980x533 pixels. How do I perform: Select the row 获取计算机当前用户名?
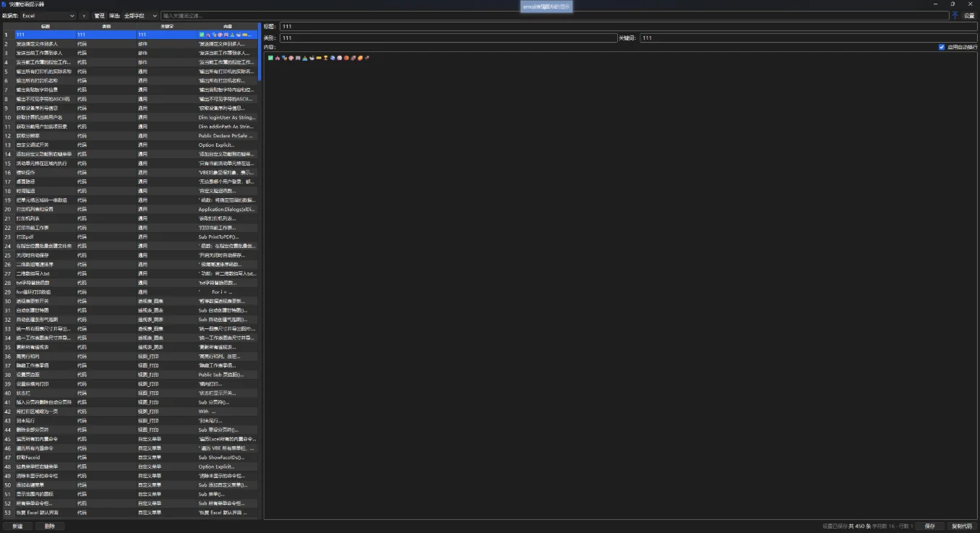[130, 117]
